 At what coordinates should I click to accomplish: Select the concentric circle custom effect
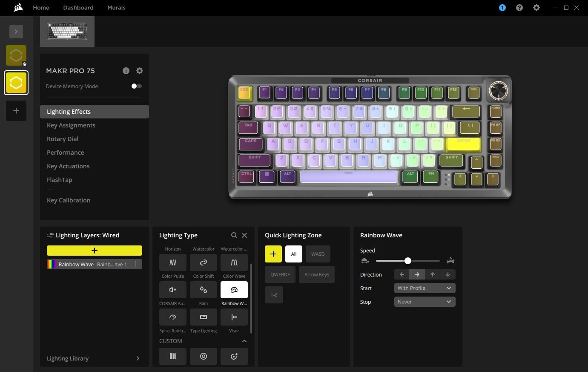click(204, 356)
